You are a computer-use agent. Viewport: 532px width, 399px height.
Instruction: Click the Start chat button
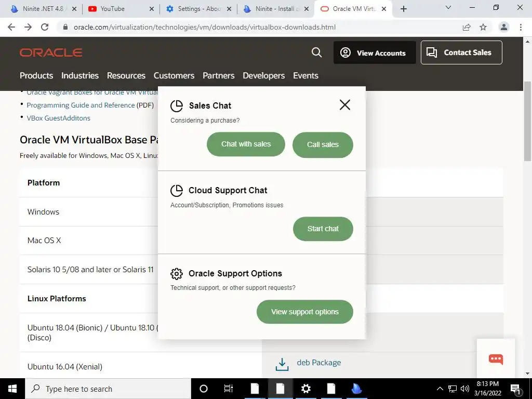tap(323, 229)
